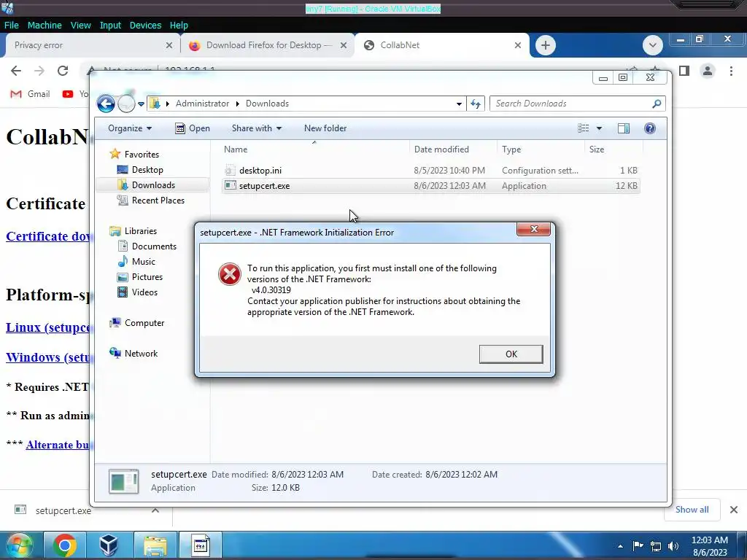Click the Open toolbar button
This screenshot has width=747, height=560.
(193, 128)
